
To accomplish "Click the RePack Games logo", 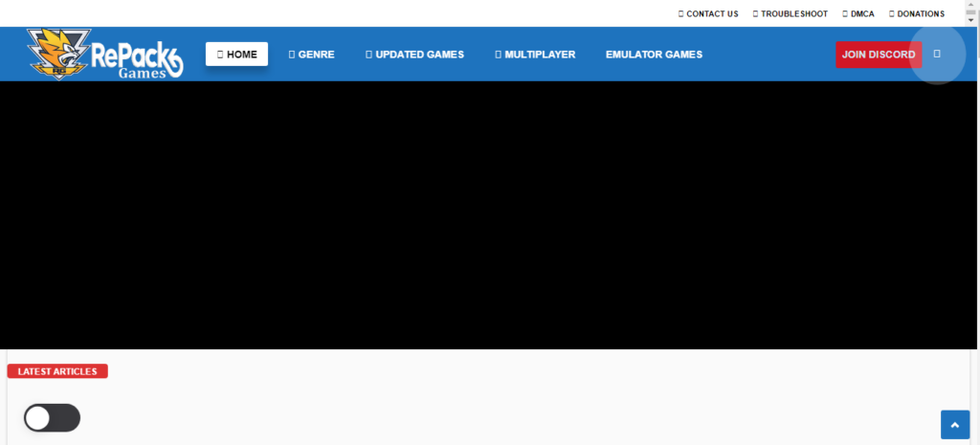I will (x=104, y=55).
